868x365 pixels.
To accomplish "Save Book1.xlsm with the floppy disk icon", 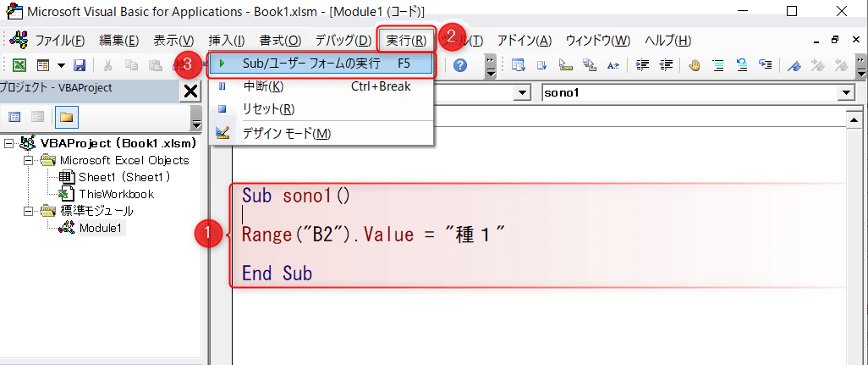I will click(x=80, y=65).
